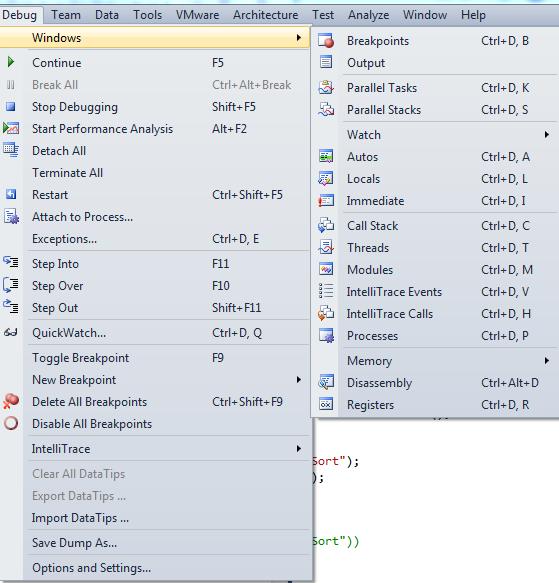This screenshot has width=559, height=583.
Task: Click the Output window icon
Action: point(326,62)
